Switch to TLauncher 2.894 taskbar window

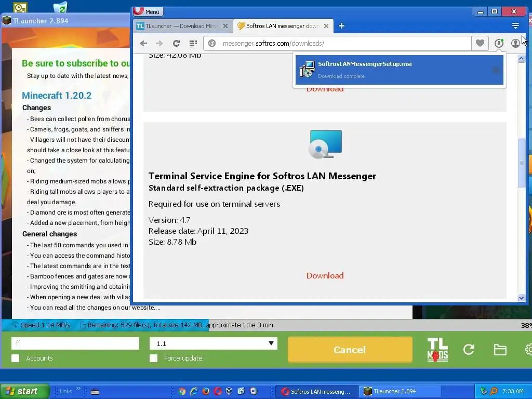(400, 391)
